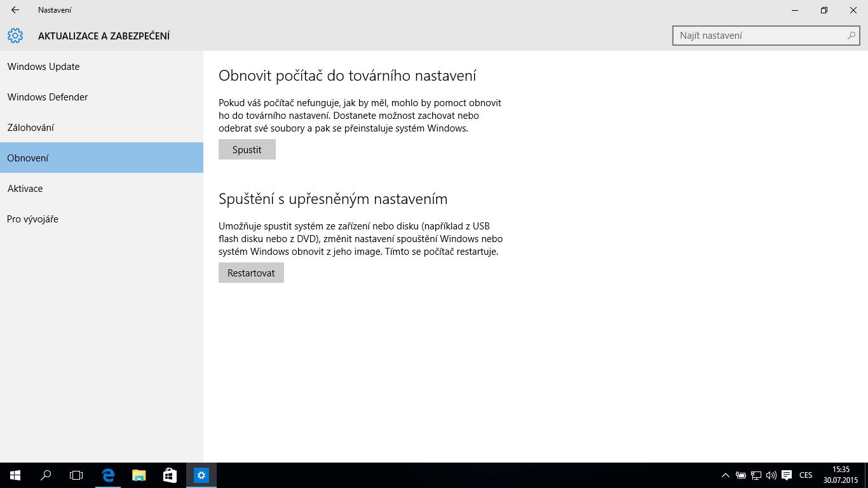Click the Spustit button

pyautogui.click(x=247, y=149)
